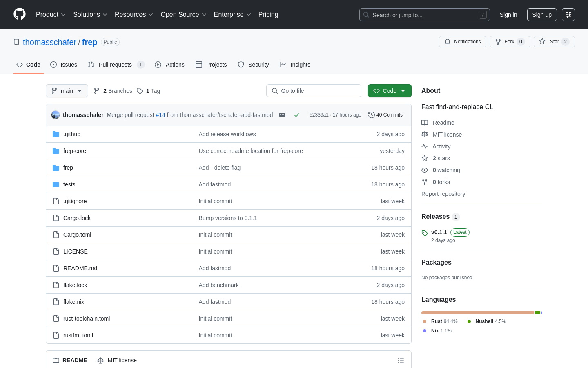This screenshot has width=588, height=368.
Task: Open the GitHub home logo
Action: [20, 14]
